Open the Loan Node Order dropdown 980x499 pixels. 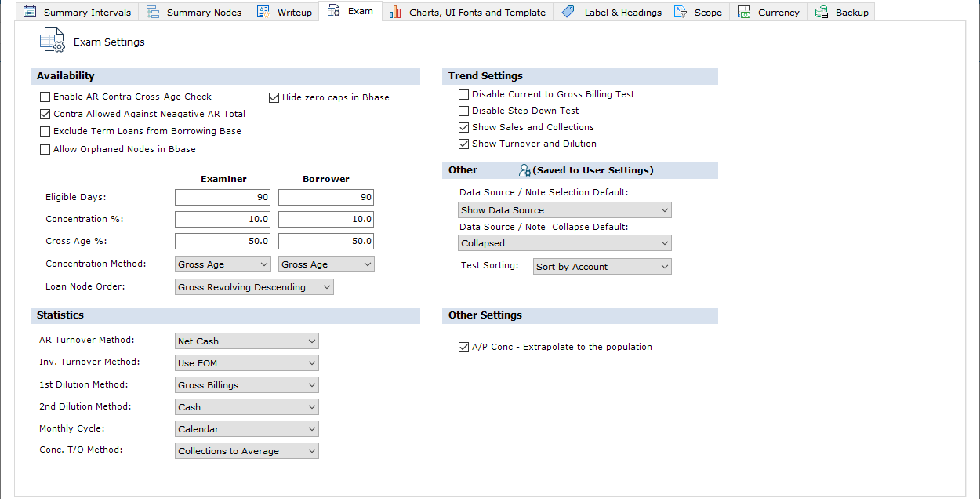[x=254, y=287]
